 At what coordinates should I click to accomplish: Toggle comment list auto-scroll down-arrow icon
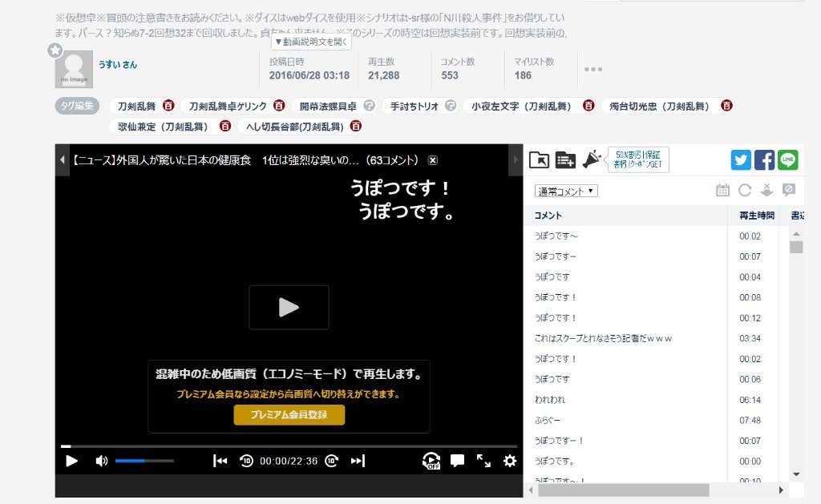[x=766, y=190]
